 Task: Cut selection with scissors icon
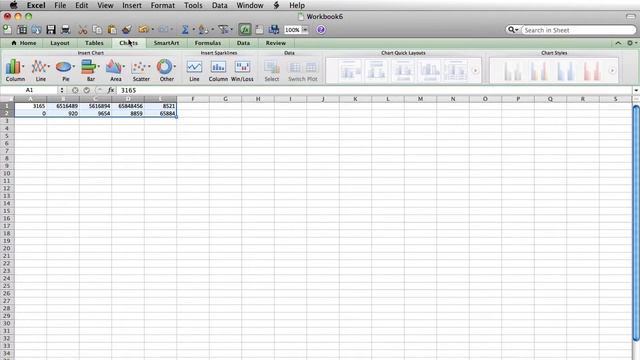pos(83,29)
